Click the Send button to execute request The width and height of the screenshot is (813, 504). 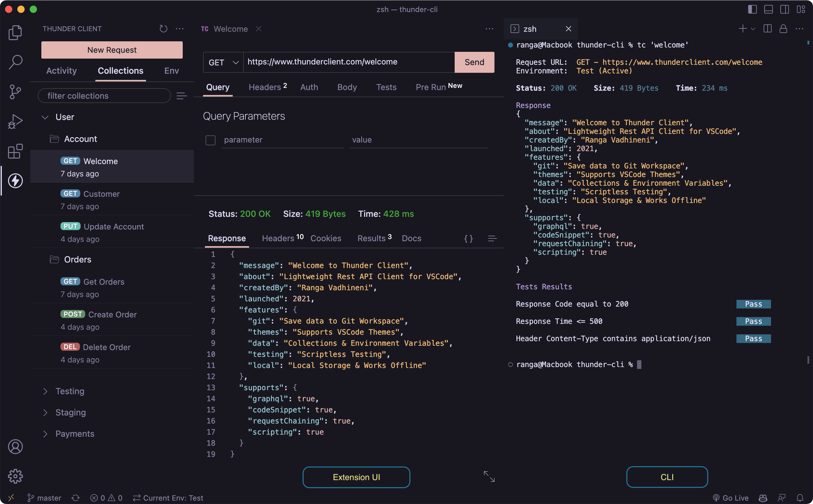point(474,62)
